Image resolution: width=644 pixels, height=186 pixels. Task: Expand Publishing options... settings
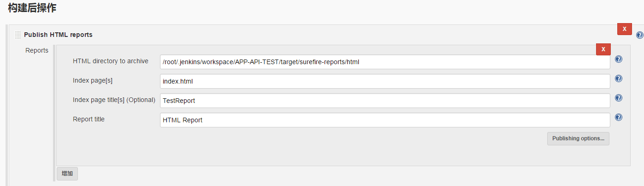[x=578, y=138]
